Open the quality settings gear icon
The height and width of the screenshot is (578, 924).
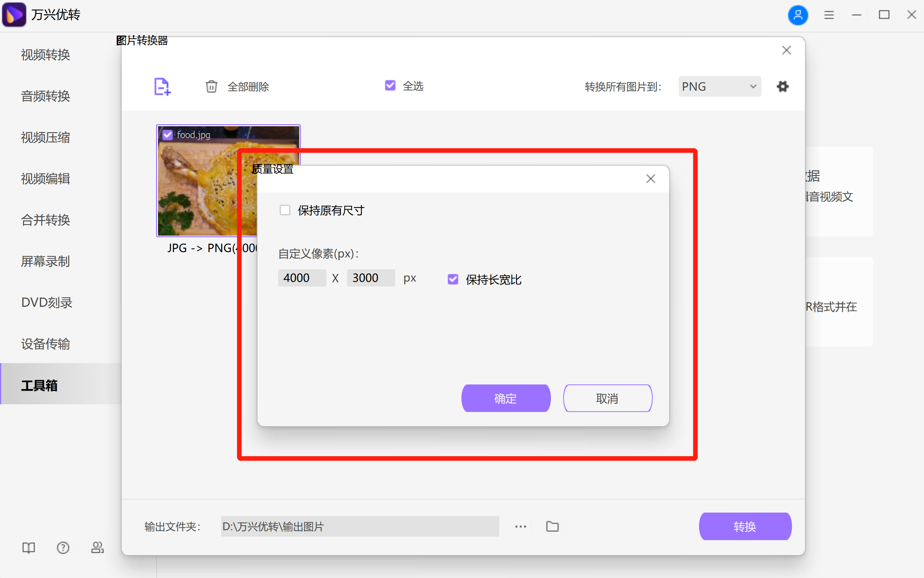tap(783, 86)
